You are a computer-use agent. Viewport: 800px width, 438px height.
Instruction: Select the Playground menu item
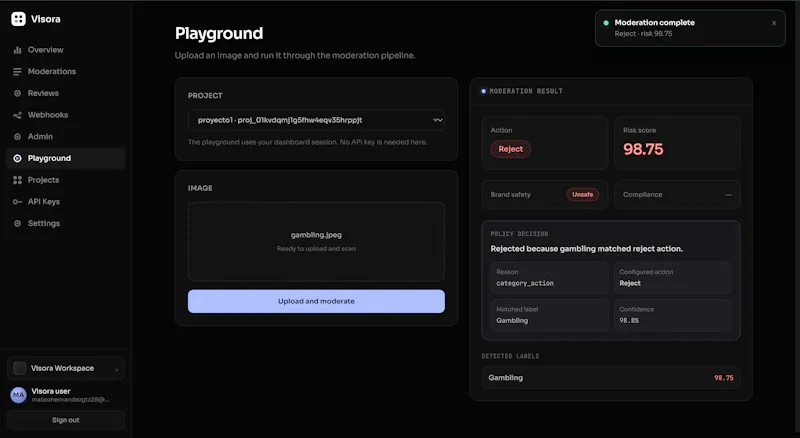point(65,158)
